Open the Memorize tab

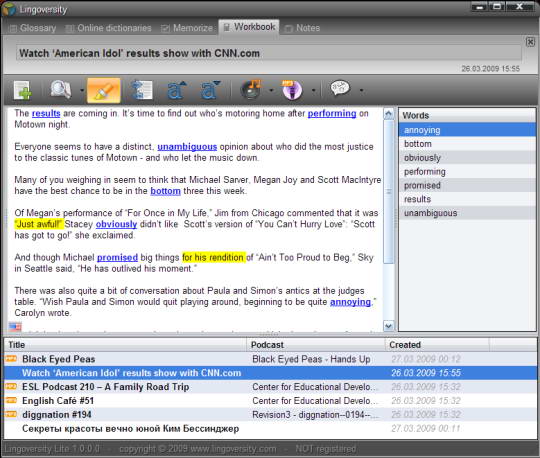(x=187, y=28)
